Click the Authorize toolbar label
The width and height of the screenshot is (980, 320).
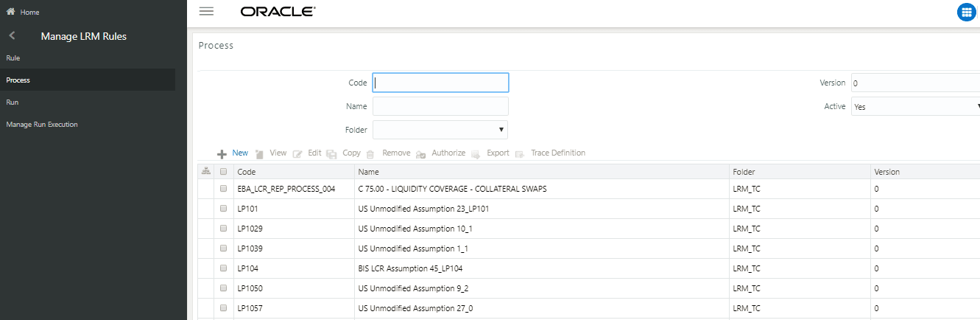pos(448,153)
